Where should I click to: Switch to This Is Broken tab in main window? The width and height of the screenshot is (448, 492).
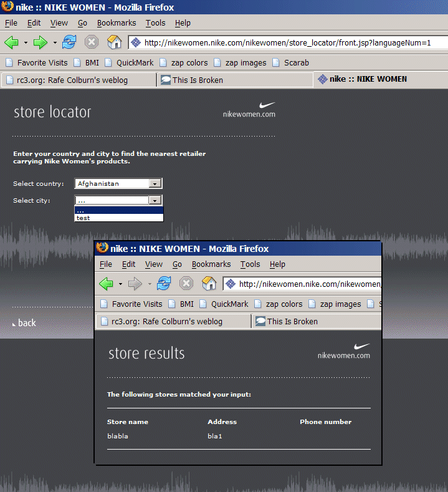pyautogui.click(x=235, y=80)
